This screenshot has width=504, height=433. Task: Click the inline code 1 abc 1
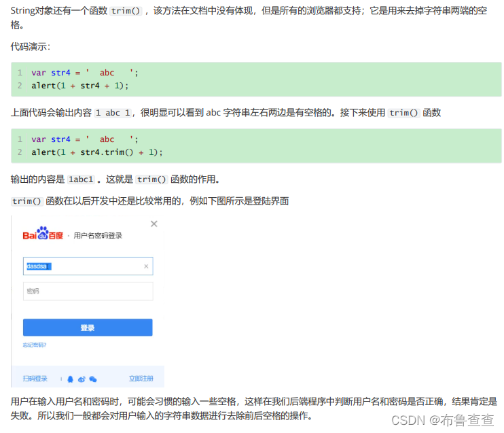[113, 113]
